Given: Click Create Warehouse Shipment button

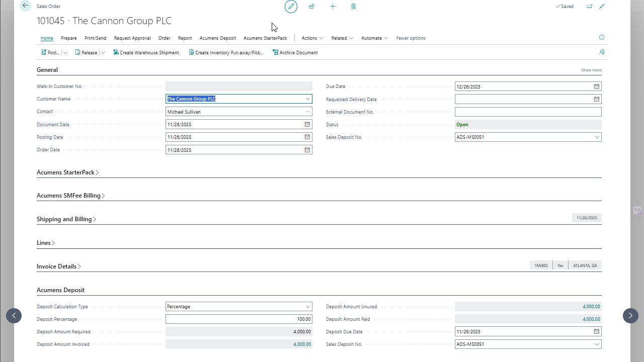Looking at the screenshot, I should (x=146, y=53).
